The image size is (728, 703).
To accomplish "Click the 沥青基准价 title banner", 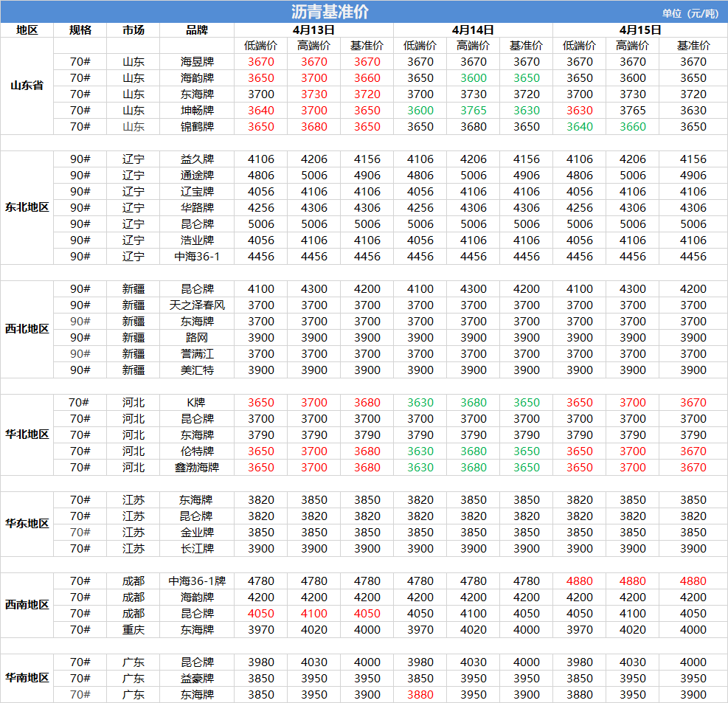I will click(x=330, y=12).
